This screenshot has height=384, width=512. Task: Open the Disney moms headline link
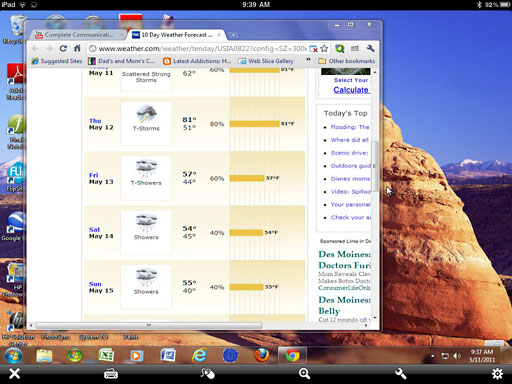click(350, 179)
